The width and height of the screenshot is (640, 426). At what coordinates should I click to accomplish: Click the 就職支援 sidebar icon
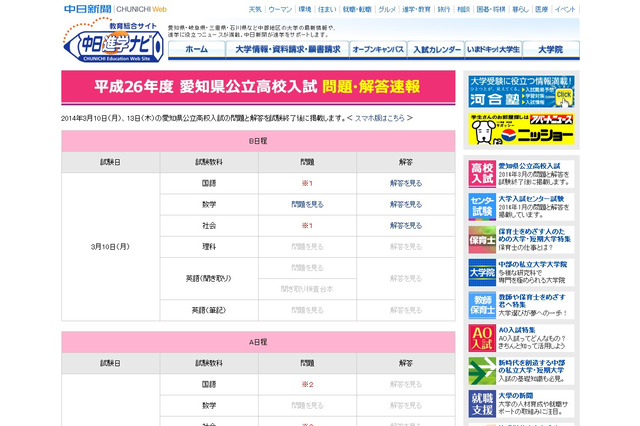point(482,404)
